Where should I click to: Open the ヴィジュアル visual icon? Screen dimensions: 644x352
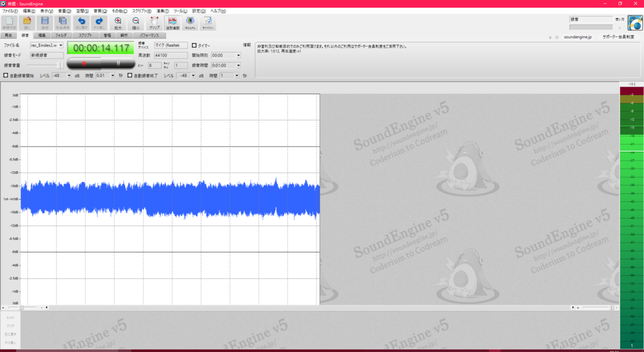click(190, 23)
